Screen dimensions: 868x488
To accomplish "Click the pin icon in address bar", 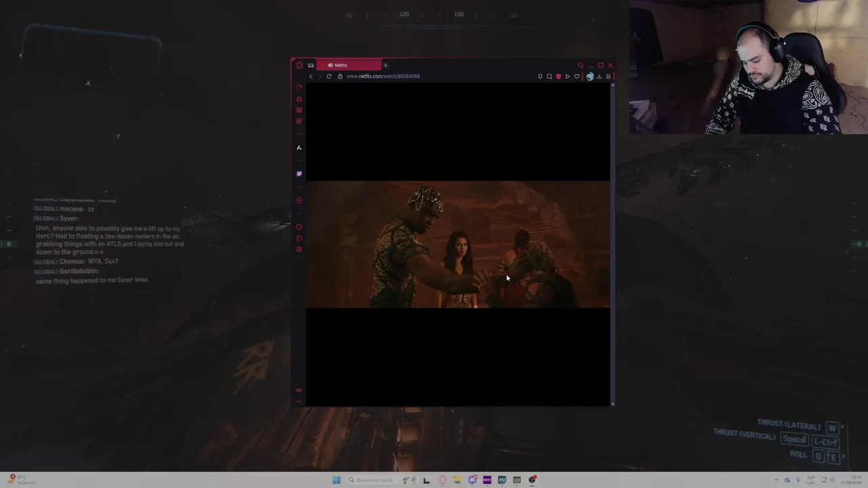I will click(540, 77).
